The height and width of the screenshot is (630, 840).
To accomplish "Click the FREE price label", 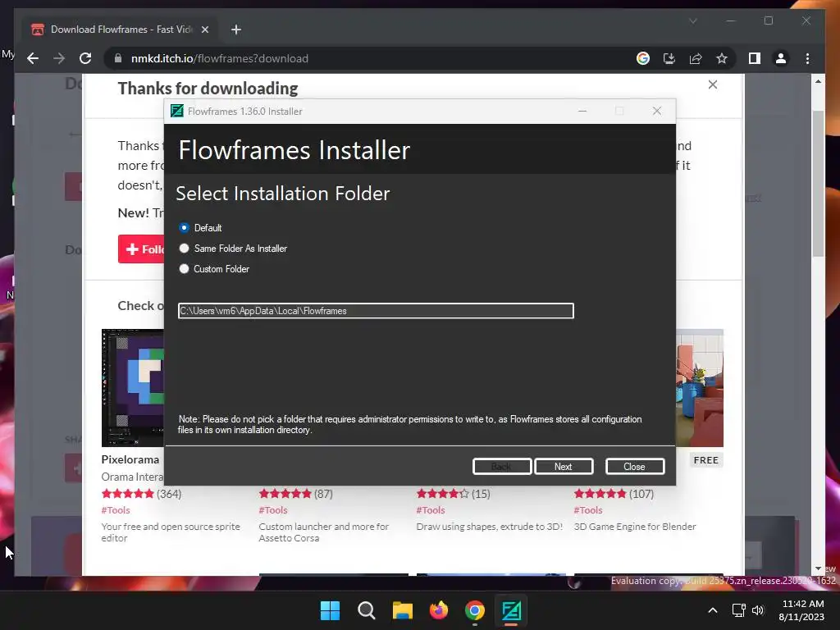I will coord(706,460).
